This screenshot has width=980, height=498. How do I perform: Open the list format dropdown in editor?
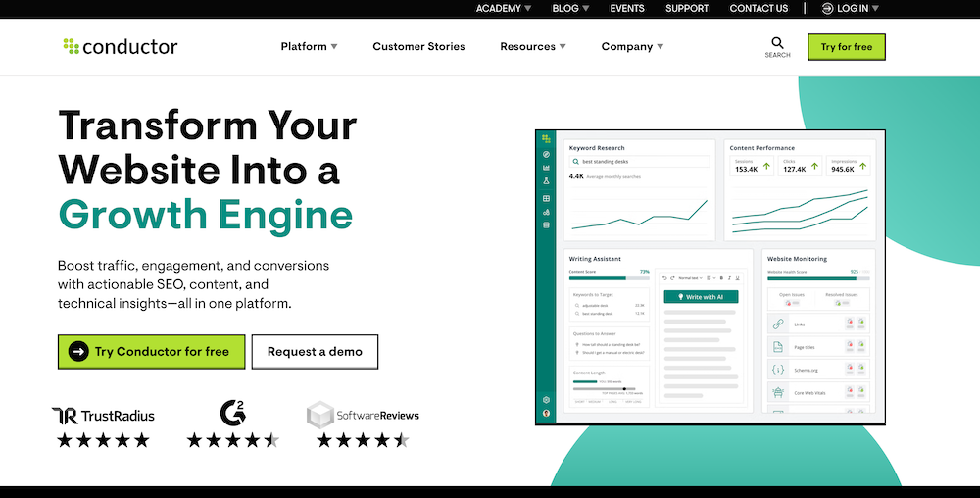[711, 278]
